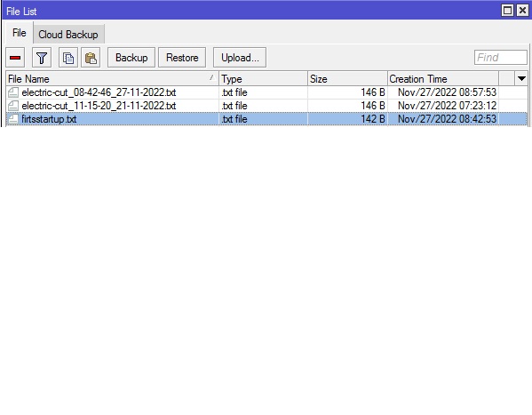Click the paste clipboard icon
532x415 pixels.
click(x=91, y=58)
